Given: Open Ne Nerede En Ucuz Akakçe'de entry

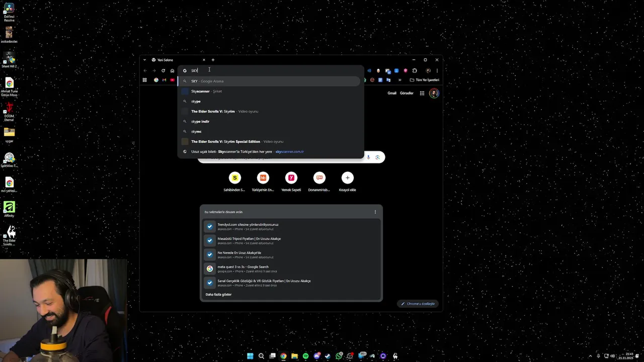Looking at the screenshot, I should [291, 255].
